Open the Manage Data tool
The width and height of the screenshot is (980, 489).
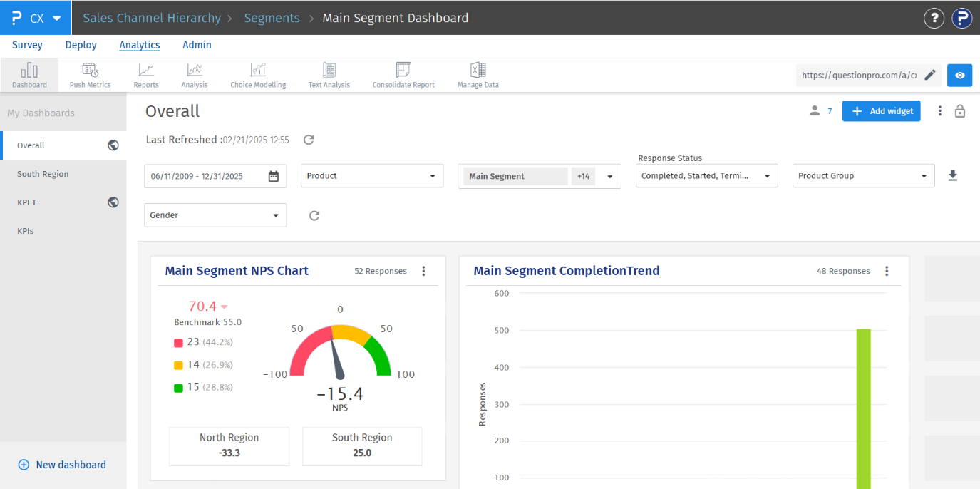478,75
